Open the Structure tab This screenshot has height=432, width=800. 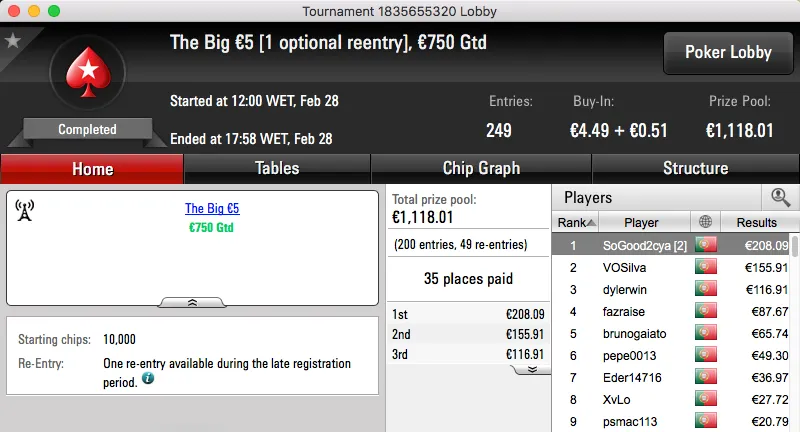tap(695, 168)
